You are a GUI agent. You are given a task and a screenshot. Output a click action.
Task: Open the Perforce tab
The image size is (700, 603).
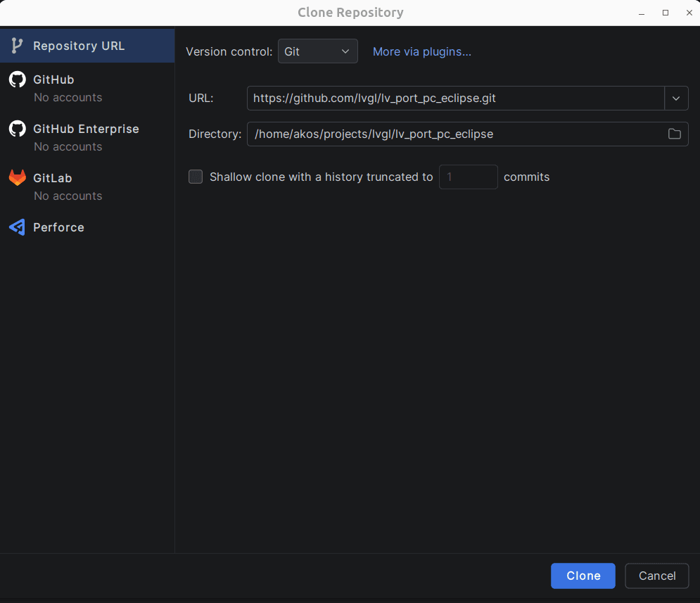[87, 227]
